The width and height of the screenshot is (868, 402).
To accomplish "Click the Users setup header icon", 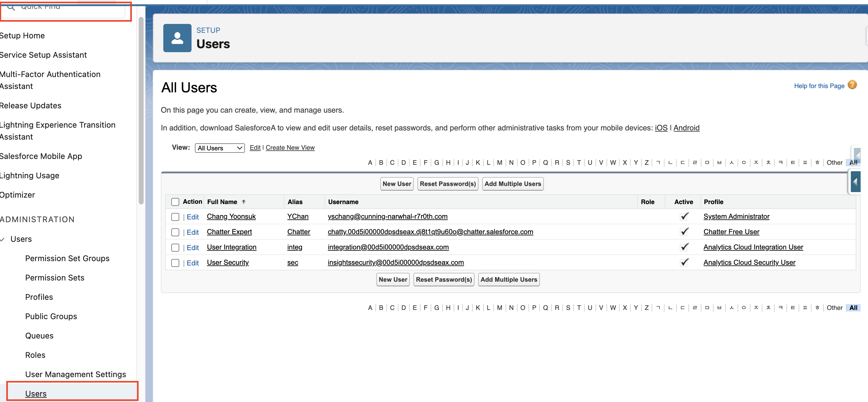I will [x=177, y=38].
